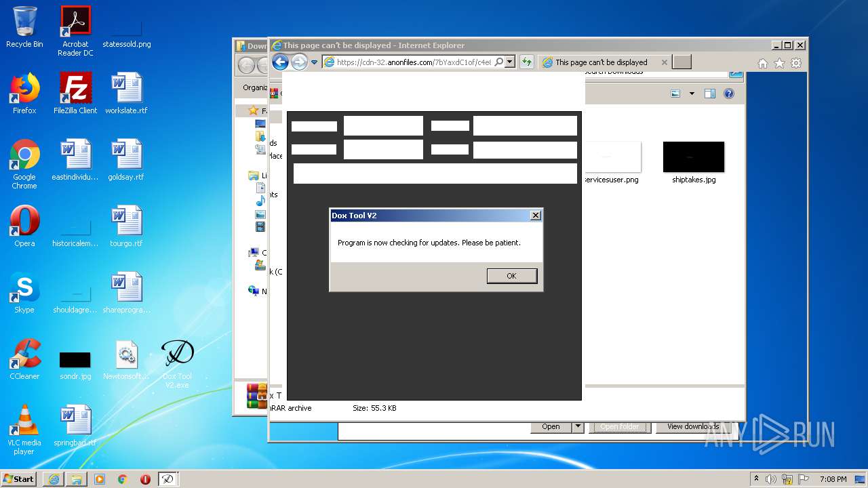The width and height of the screenshot is (868, 488).
Task: Click the Chrome taskbar icon
Action: [x=123, y=479]
